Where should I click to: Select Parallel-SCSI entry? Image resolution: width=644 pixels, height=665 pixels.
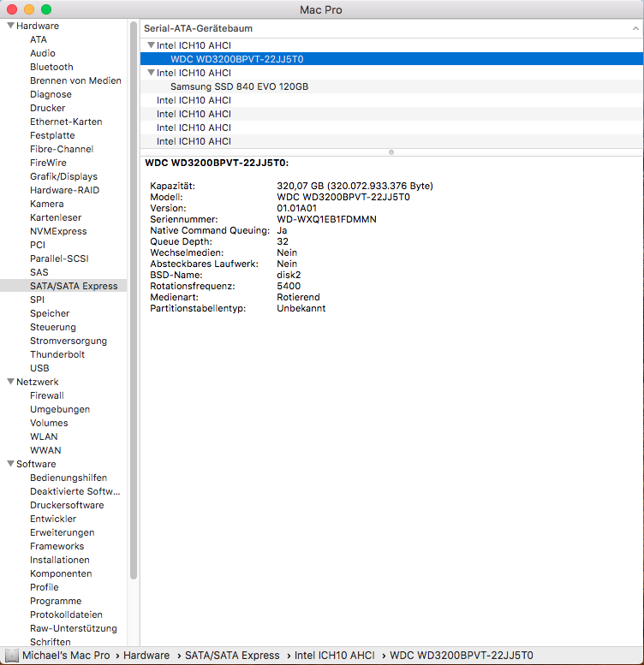(59, 258)
